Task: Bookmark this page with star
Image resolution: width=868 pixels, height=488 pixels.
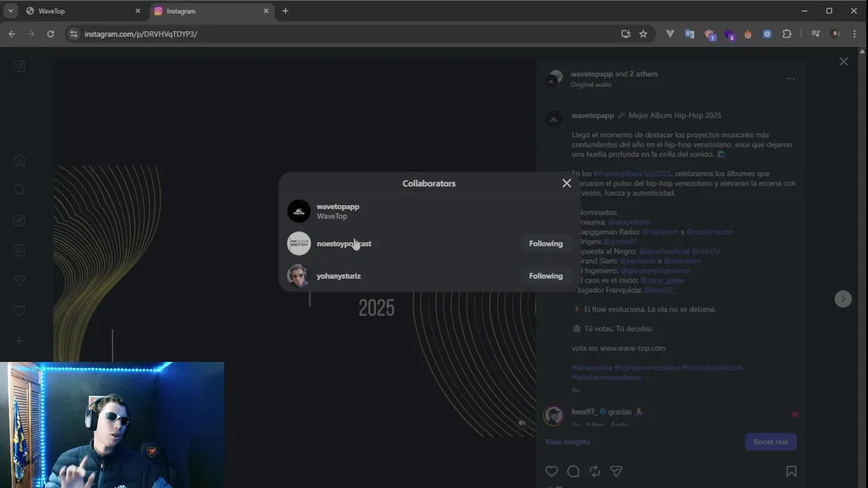Action: click(644, 34)
